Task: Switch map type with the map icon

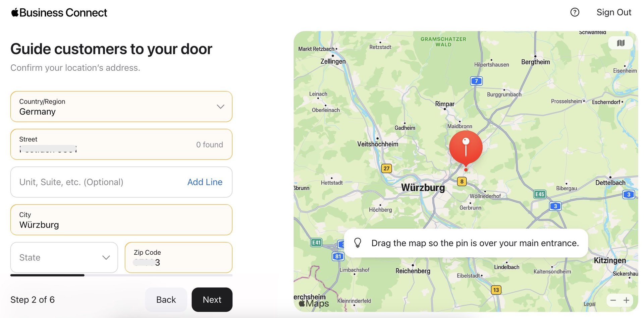Action: coord(621,43)
